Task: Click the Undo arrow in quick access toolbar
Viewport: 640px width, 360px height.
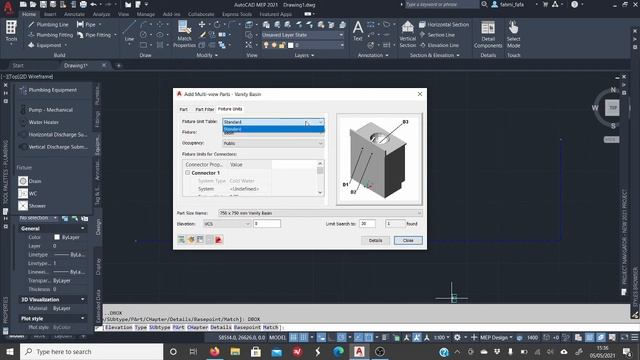Action: (94, 4)
